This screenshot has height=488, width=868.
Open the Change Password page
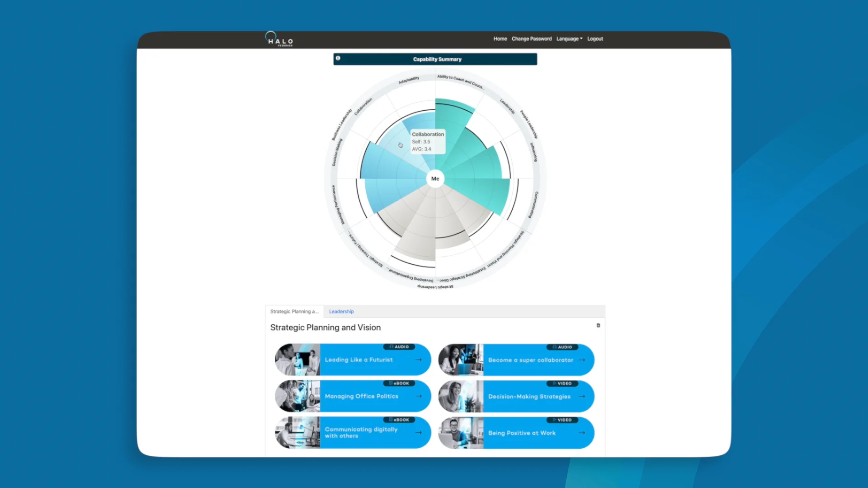[x=531, y=38]
